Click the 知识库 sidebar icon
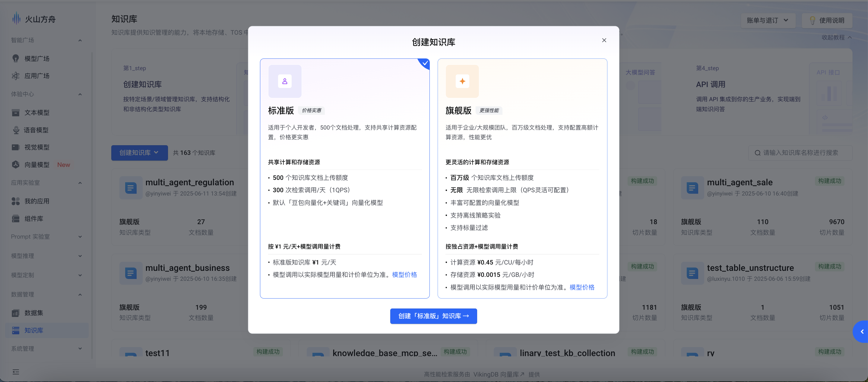This screenshot has width=868, height=382. pos(15,330)
